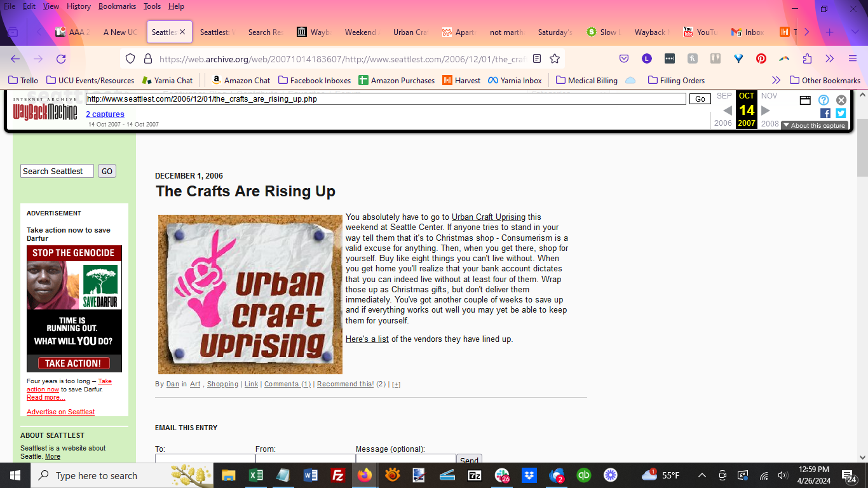Expand the hidden system tray icons
Image resolution: width=868 pixels, height=488 pixels.
tap(702, 475)
